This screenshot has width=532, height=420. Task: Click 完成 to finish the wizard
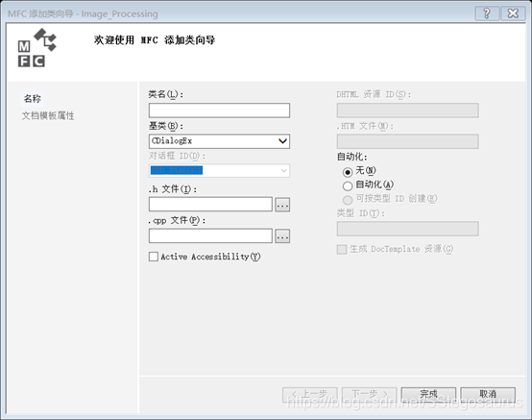[428, 395]
